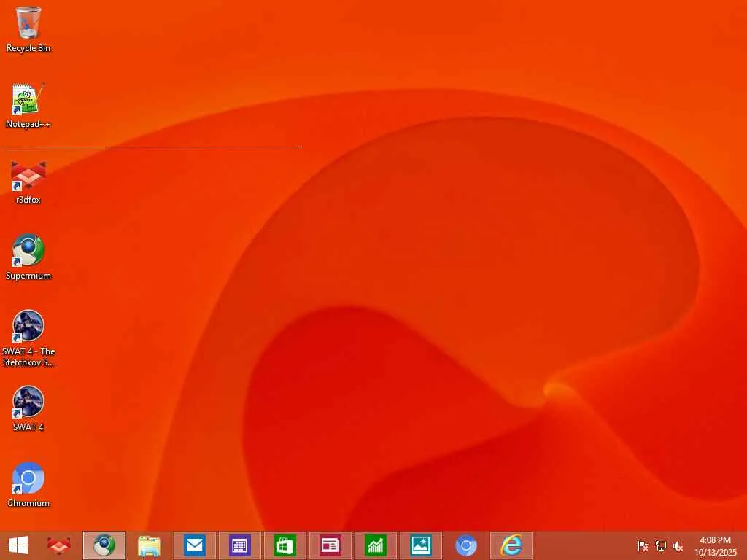Click the Notepad++ label text
The image size is (747, 560).
tap(28, 124)
